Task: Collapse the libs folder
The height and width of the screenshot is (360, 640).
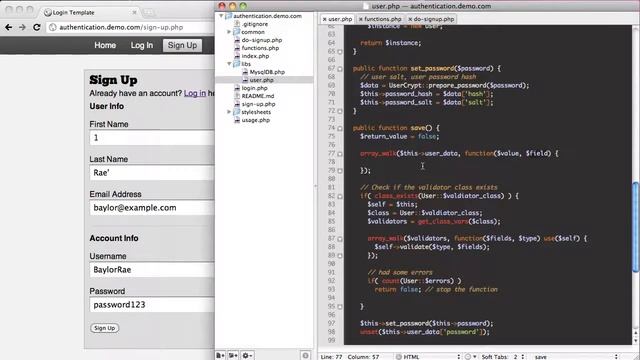Action: click(229, 64)
